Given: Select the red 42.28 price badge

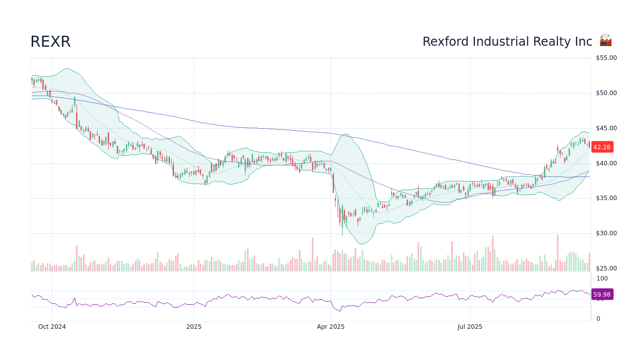Looking at the screenshot, I should click(602, 147).
